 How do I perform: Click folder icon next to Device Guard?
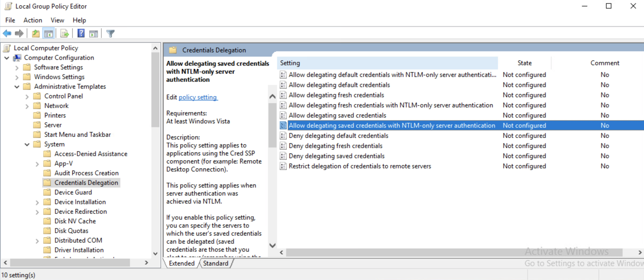tap(47, 192)
